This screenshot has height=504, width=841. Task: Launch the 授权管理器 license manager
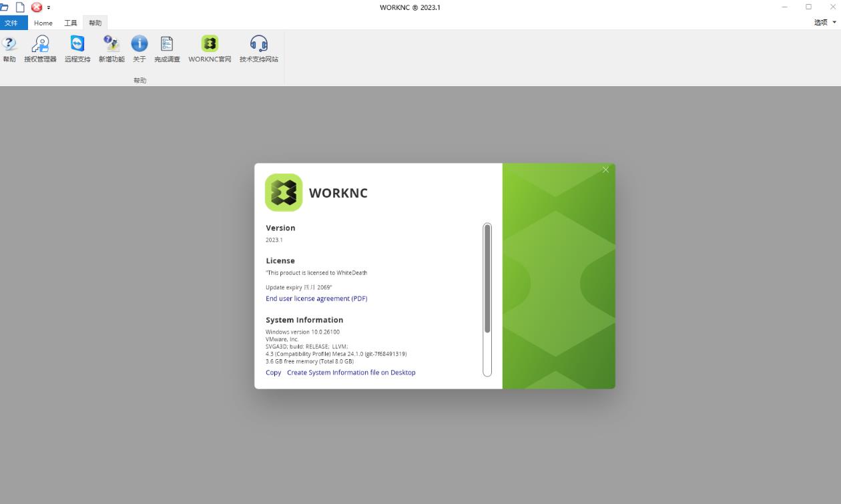41,49
